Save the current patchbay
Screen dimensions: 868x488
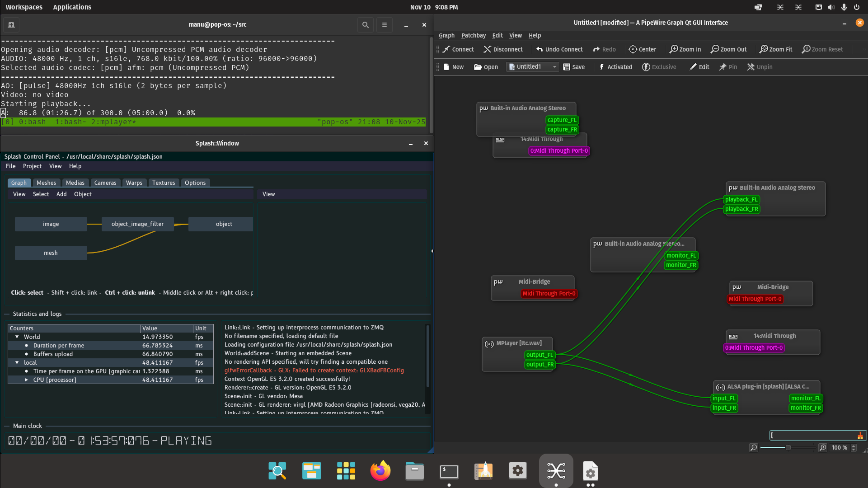pyautogui.click(x=574, y=67)
